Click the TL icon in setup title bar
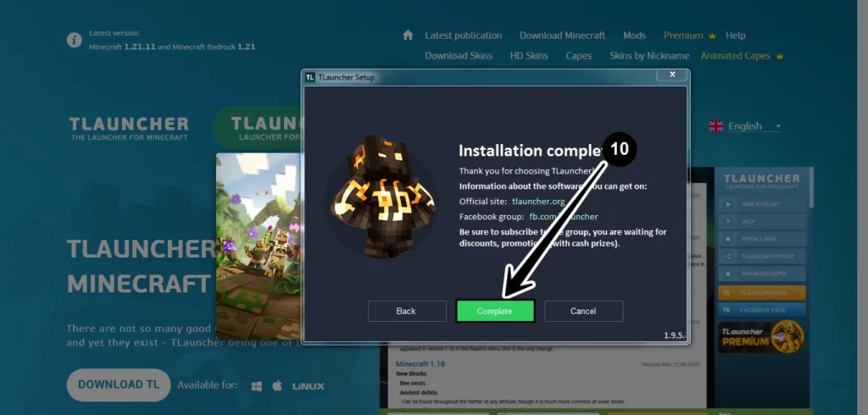Viewport: 868px width, 415px height. 310,77
